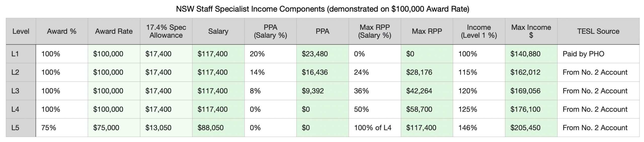Click the $23,480 PPA cell
This screenshot has width=644, height=142.
[315, 54]
